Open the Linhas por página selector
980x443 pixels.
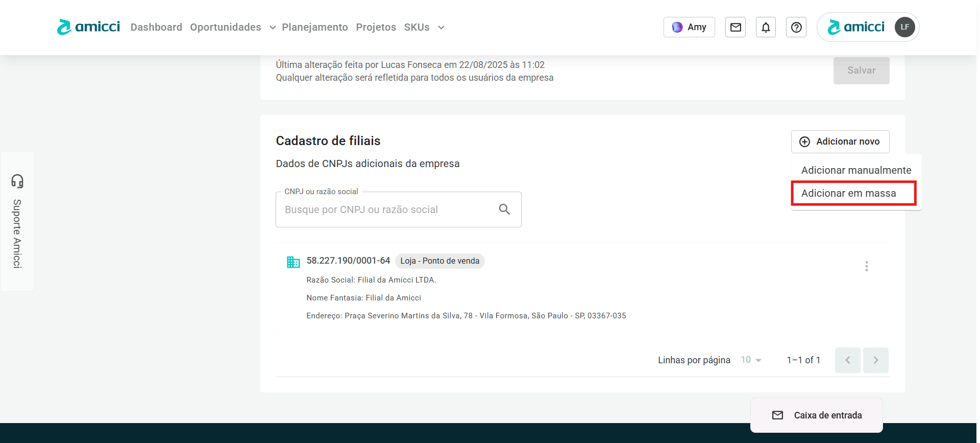click(751, 360)
